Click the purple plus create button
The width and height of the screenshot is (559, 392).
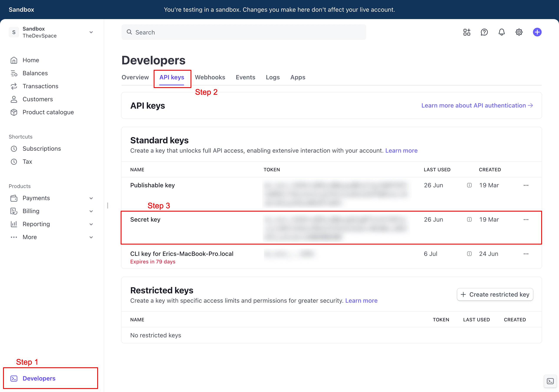(537, 32)
